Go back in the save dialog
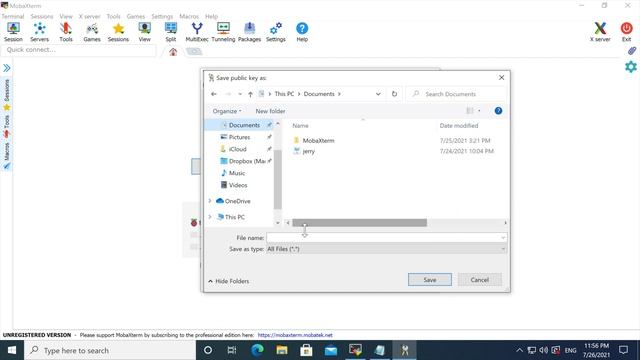The width and height of the screenshot is (640, 360). [214, 94]
